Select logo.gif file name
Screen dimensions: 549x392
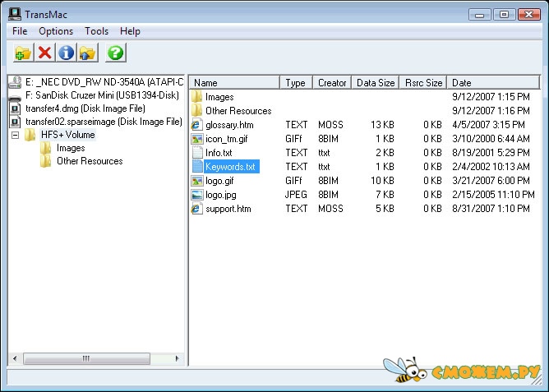219,181
